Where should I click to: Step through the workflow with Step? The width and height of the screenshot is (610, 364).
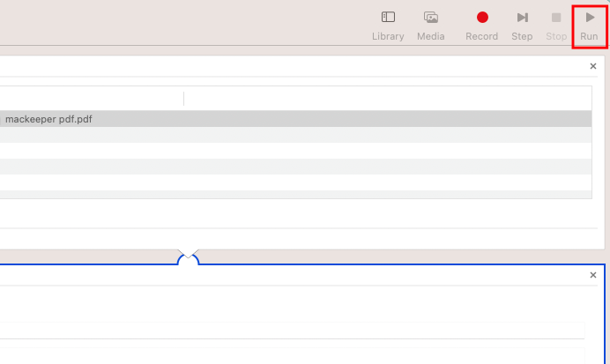coord(522,26)
